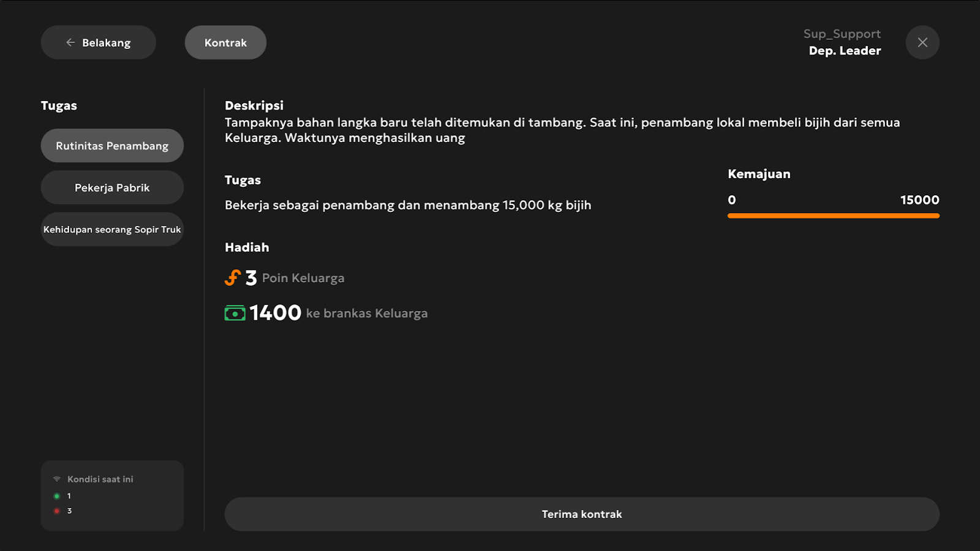Click the green status dot indicator
Screen dimensions: 980x551
(57, 496)
